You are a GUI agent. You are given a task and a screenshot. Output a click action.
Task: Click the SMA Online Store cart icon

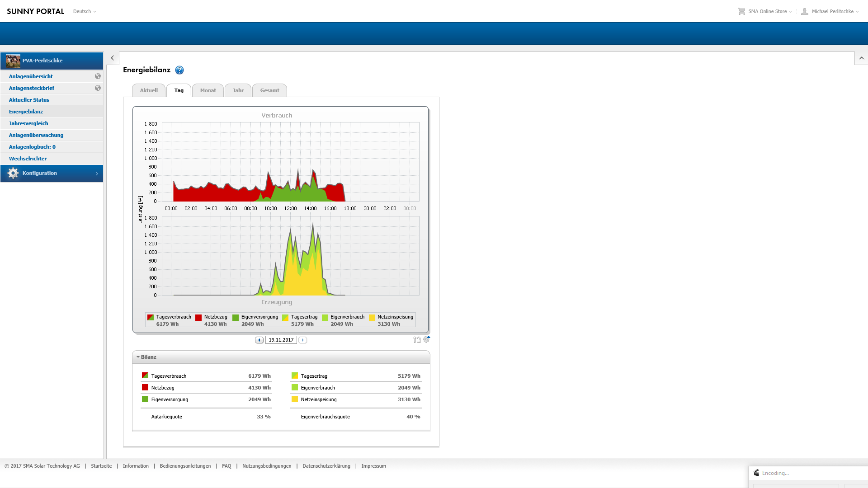click(x=741, y=11)
